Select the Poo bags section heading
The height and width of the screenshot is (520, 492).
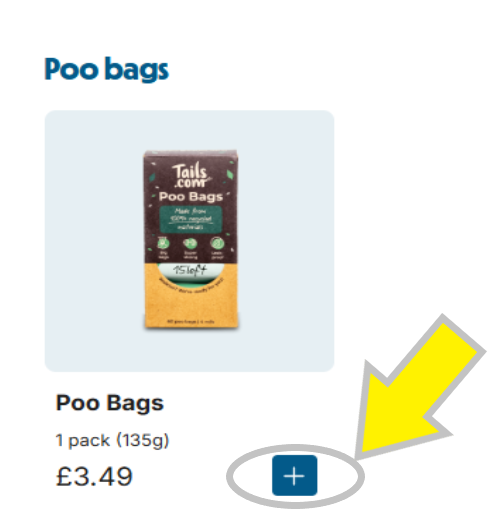pyautogui.click(x=107, y=69)
